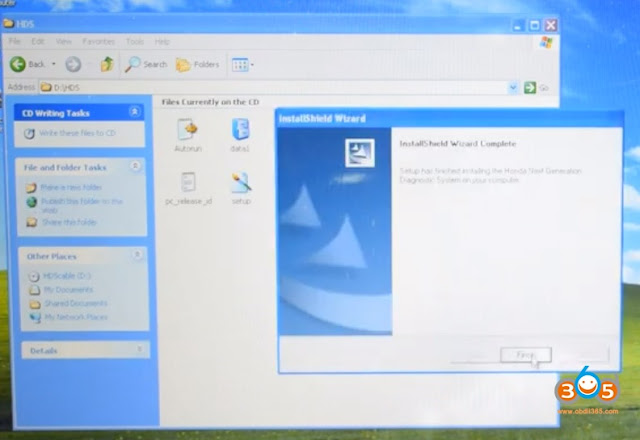Click Finish in InstallShield Wizard
640x440 pixels.
pos(526,355)
